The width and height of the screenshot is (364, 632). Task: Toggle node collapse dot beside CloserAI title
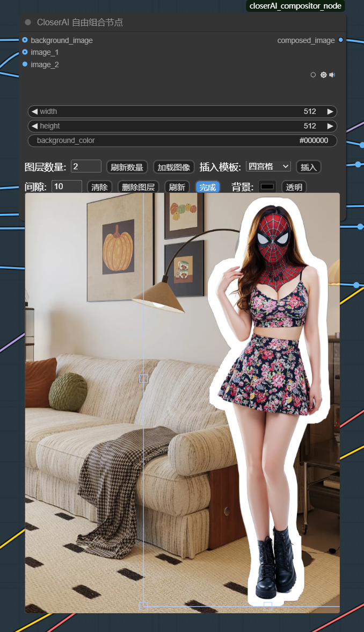[x=28, y=22]
